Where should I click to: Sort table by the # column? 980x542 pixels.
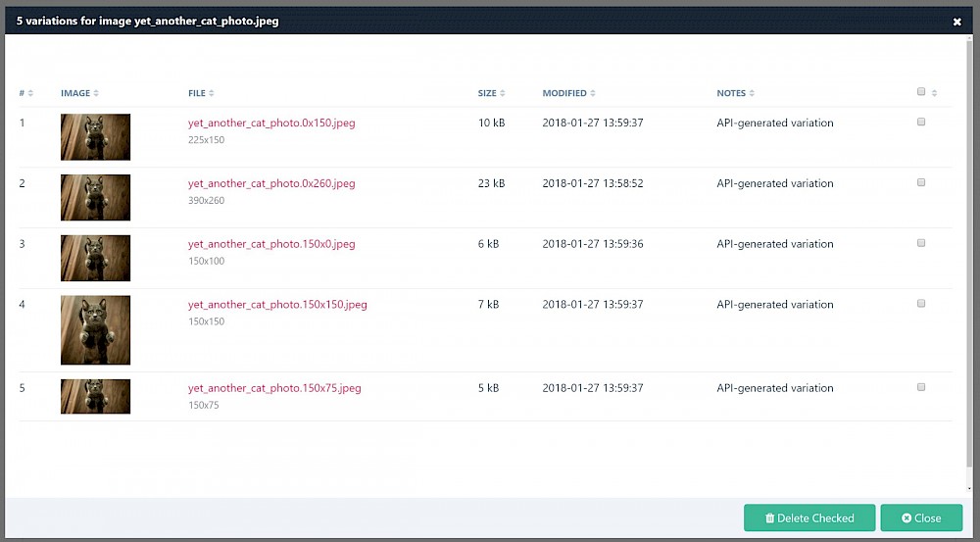pos(25,93)
